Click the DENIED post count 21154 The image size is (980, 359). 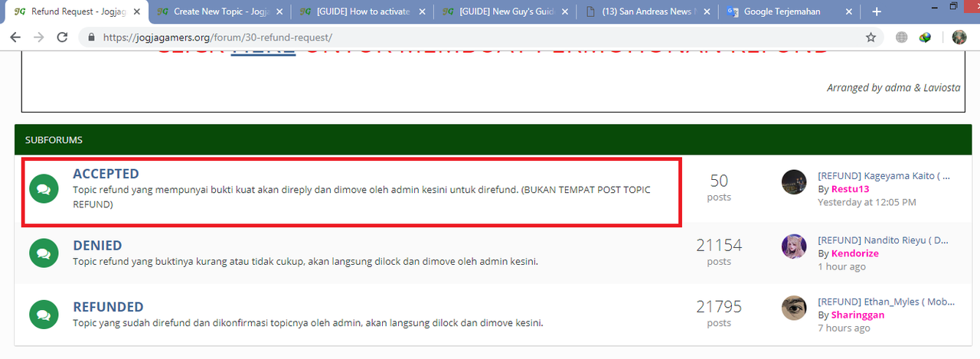719,245
